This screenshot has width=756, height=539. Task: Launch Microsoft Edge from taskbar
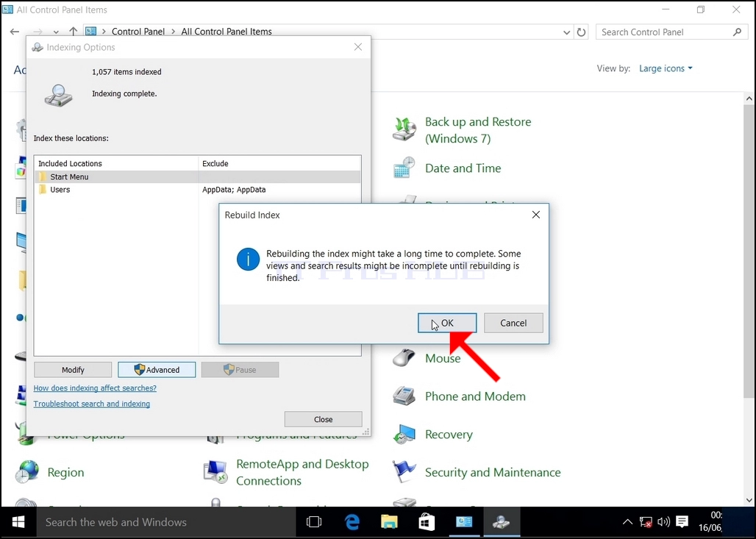point(352,522)
